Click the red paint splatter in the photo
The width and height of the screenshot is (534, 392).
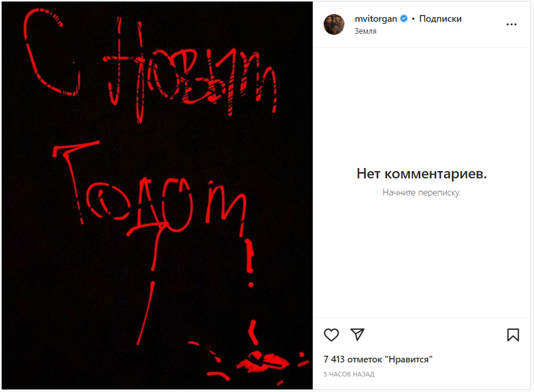coord(263,361)
